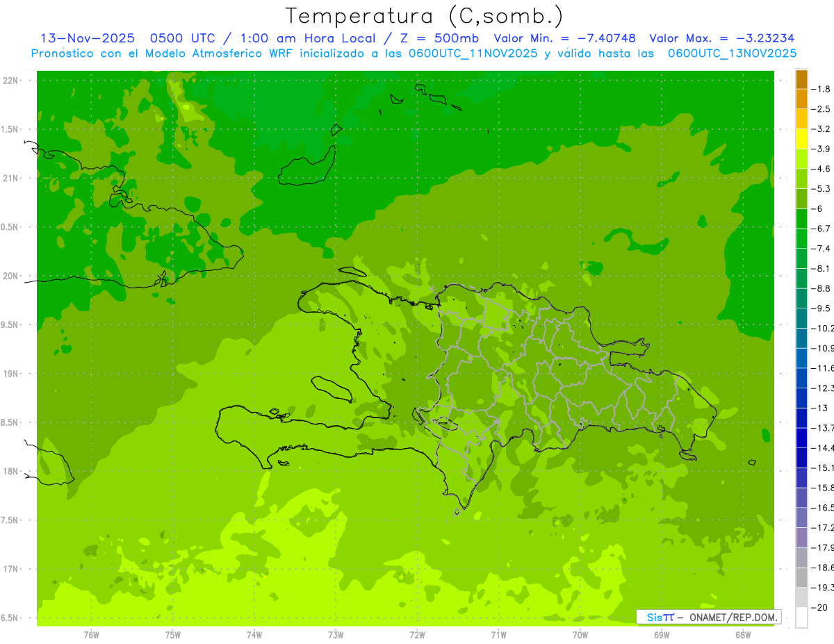Viewport: 834px width, 644px height.
Task: Click the -9.5 color scale label
Action: coord(822,308)
